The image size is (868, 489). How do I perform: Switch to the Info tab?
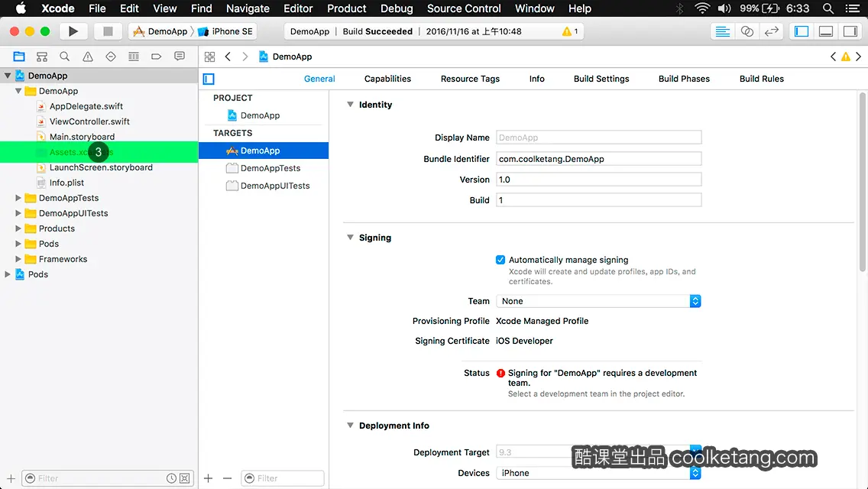(x=536, y=79)
